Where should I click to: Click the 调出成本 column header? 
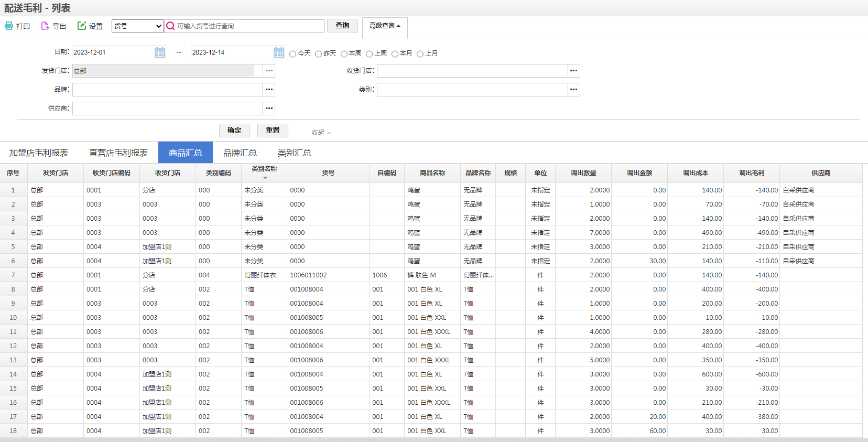[696, 173]
